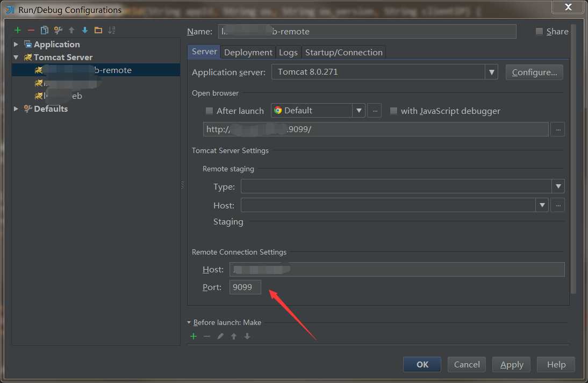
Task: Select the configuration ending in b-remote
Action: coord(96,70)
